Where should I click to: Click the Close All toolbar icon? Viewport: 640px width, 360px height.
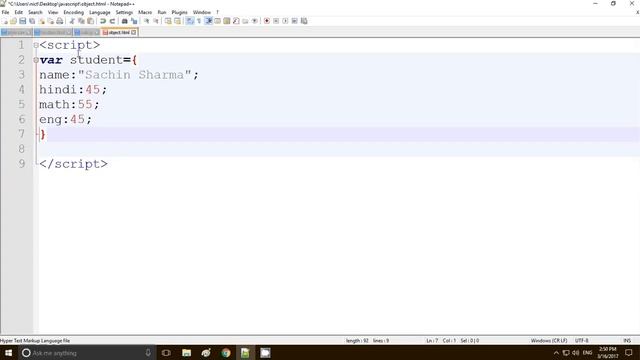[x=51, y=21]
